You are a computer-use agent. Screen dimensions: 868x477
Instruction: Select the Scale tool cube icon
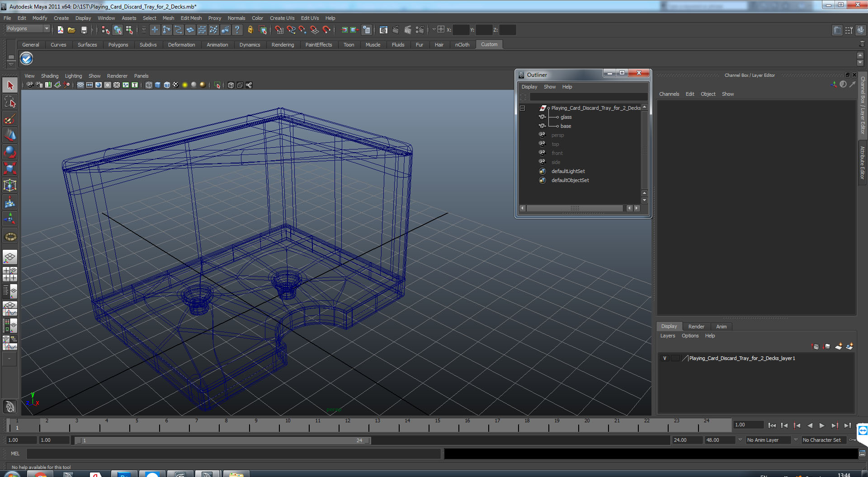[x=10, y=168]
